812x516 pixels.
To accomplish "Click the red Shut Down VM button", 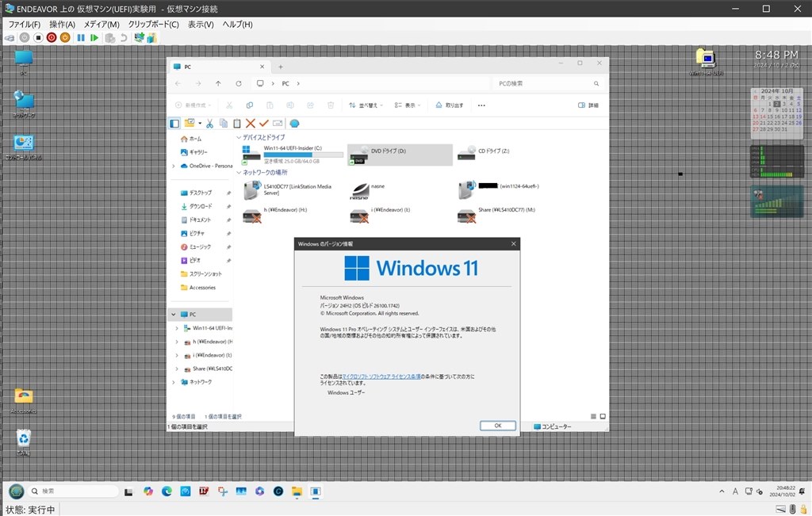I will coord(52,38).
